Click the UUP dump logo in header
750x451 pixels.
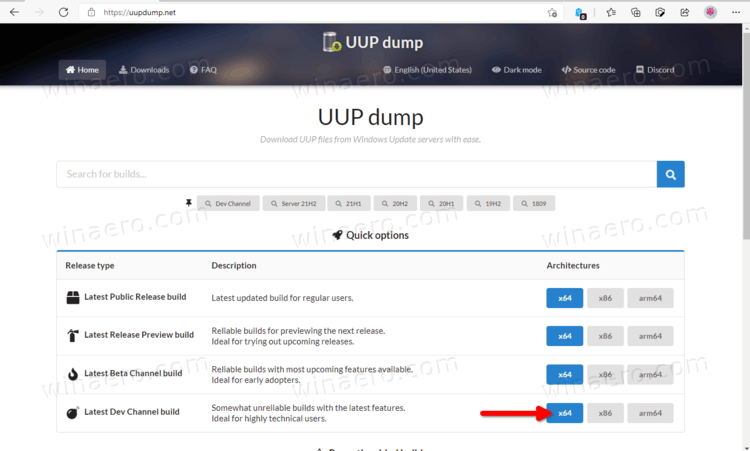pyautogui.click(x=373, y=42)
